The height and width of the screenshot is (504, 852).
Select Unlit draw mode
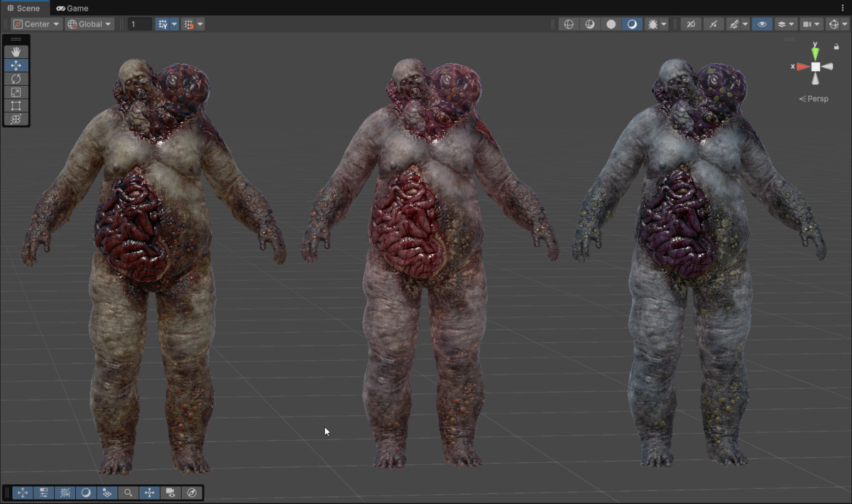[611, 24]
